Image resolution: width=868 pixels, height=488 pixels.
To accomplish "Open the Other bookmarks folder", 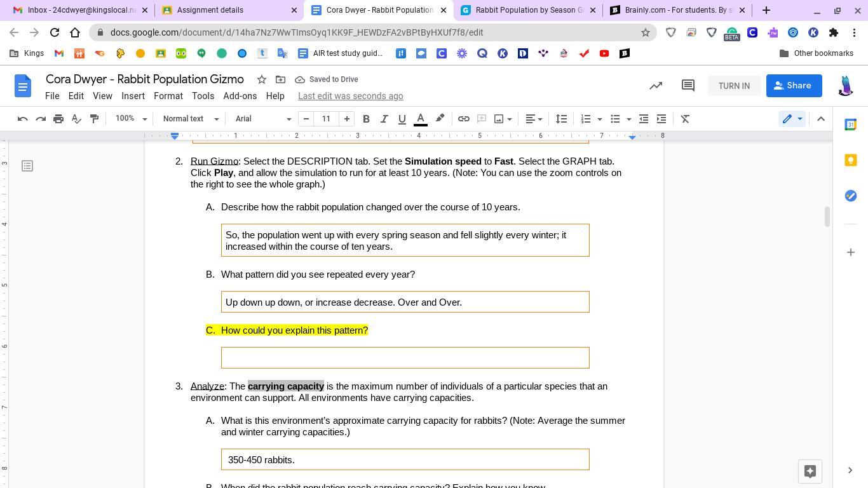I will (x=817, y=53).
